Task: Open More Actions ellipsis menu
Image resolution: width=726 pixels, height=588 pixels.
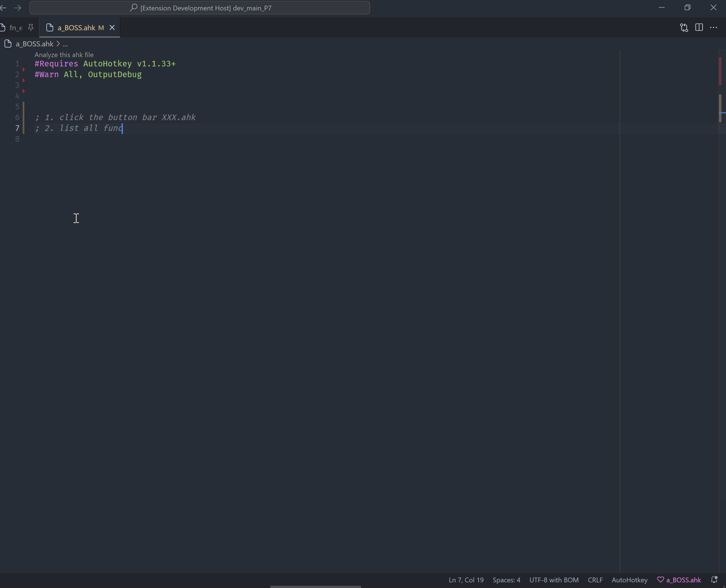Action: tap(714, 27)
